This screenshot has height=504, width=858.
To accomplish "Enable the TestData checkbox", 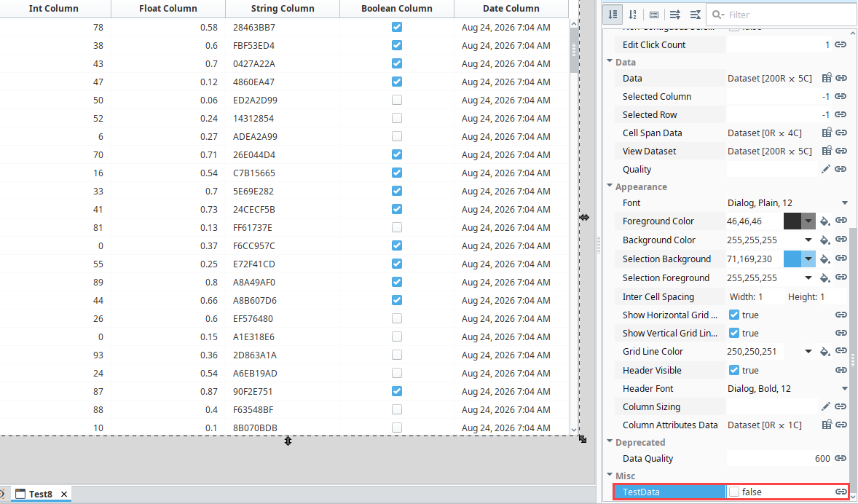I will point(734,492).
